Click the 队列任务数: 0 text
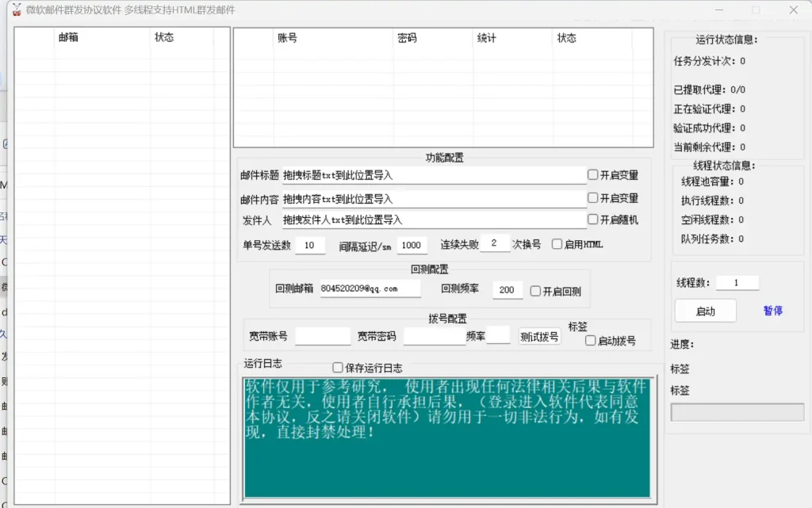Viewport: 812px width, 508px height. pos(712,239)
